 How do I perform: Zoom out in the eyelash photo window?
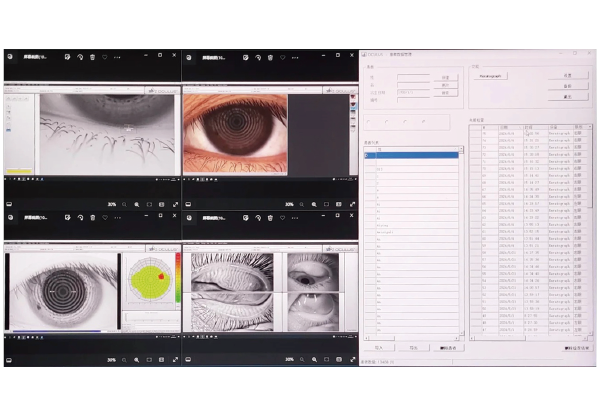124,204
